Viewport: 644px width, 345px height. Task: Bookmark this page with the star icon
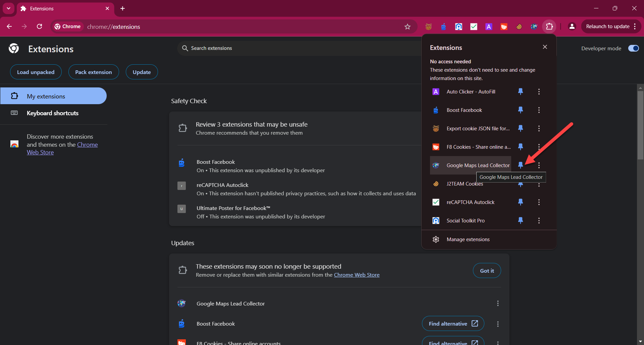(407, 27)
